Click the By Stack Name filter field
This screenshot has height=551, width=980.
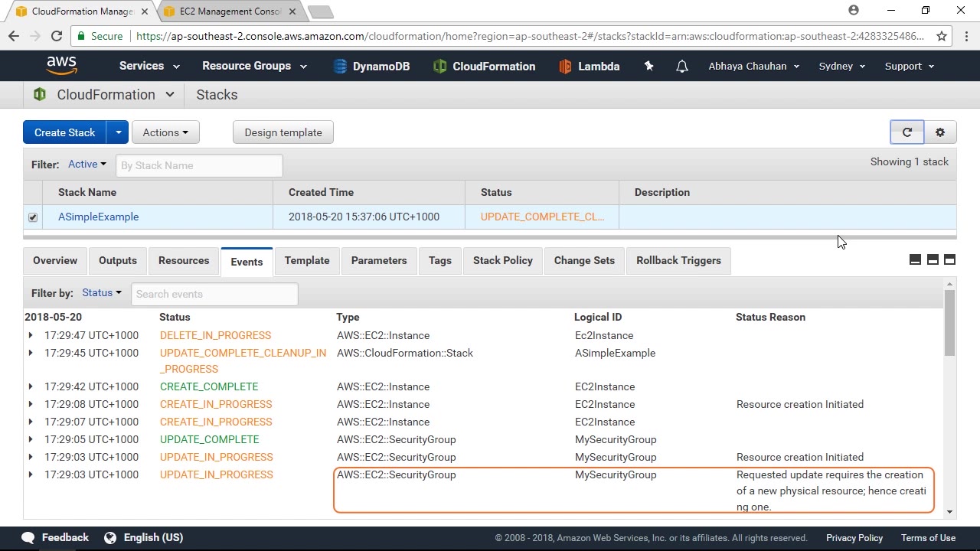tap(199, 165)
